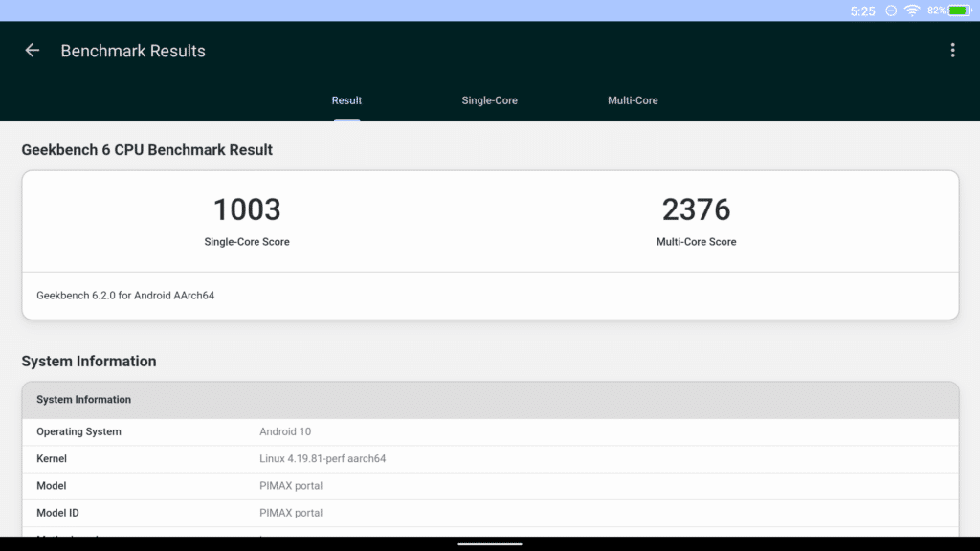Click the Benchmark Results page title
The height and width of the screenshot is (551, 980).
coord(133,51)
